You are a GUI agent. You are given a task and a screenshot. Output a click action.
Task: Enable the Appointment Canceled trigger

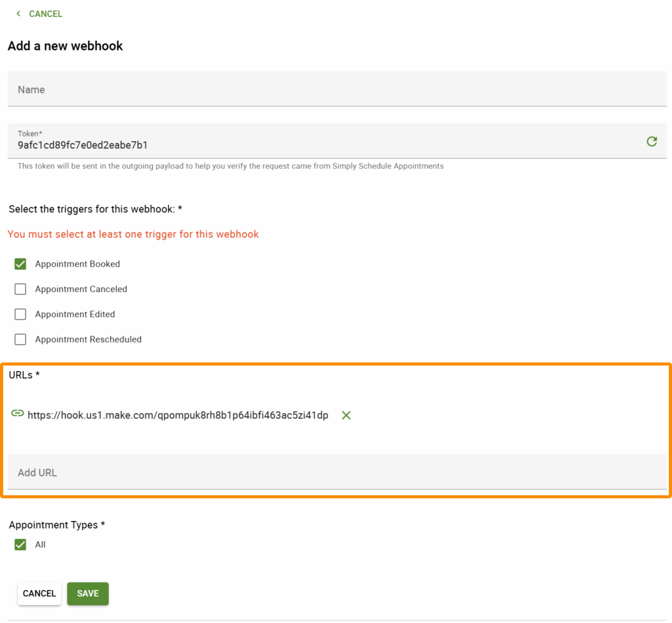[x=20, y=289]
